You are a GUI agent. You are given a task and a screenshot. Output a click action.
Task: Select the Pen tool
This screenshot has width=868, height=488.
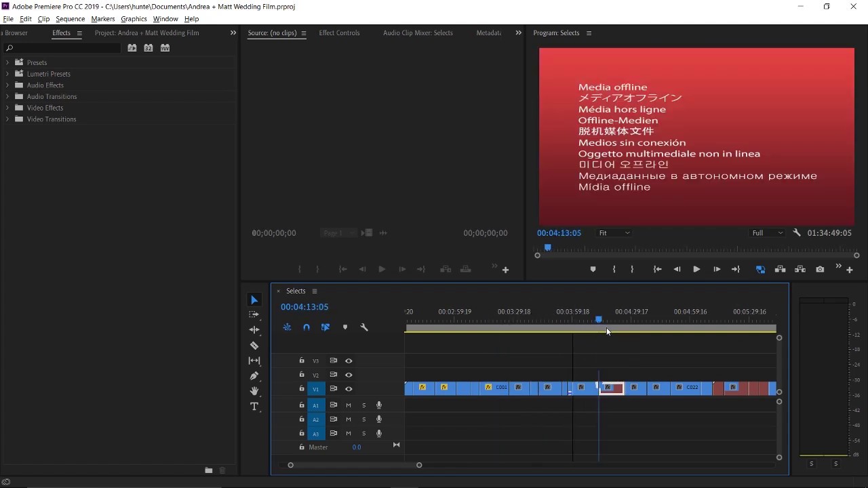tap(254, 375)
